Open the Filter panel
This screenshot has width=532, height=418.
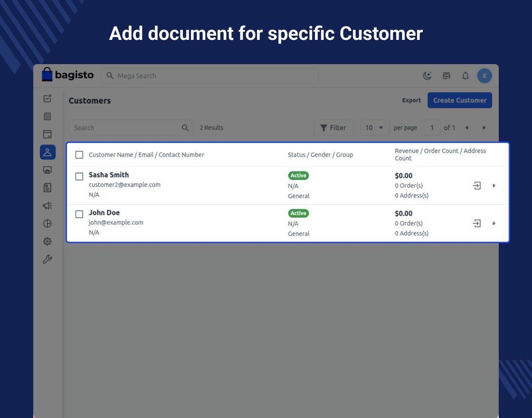pyautogui.click(x=333, y=128)
